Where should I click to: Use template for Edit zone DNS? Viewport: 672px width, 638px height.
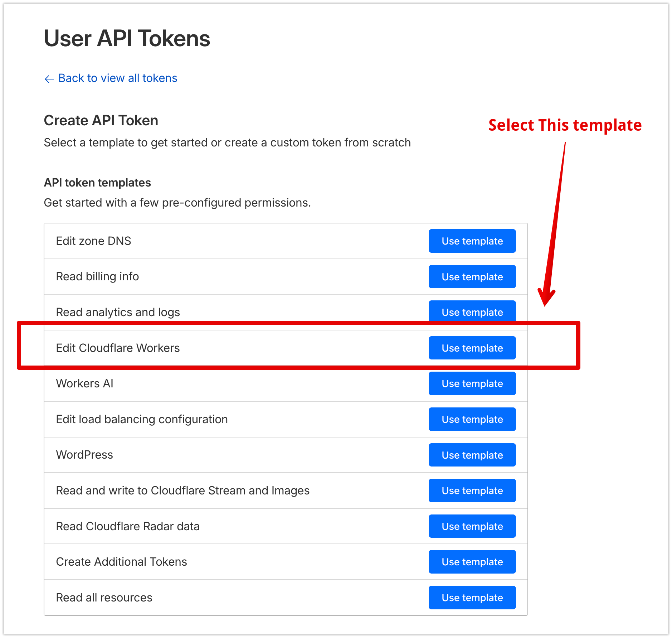pos(472,241)
